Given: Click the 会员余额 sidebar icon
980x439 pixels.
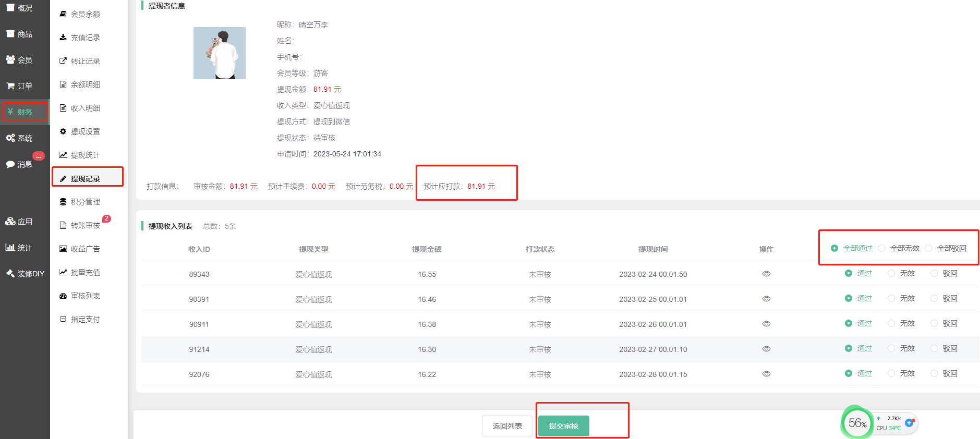Looking at the screenshot, I should 63,14.
